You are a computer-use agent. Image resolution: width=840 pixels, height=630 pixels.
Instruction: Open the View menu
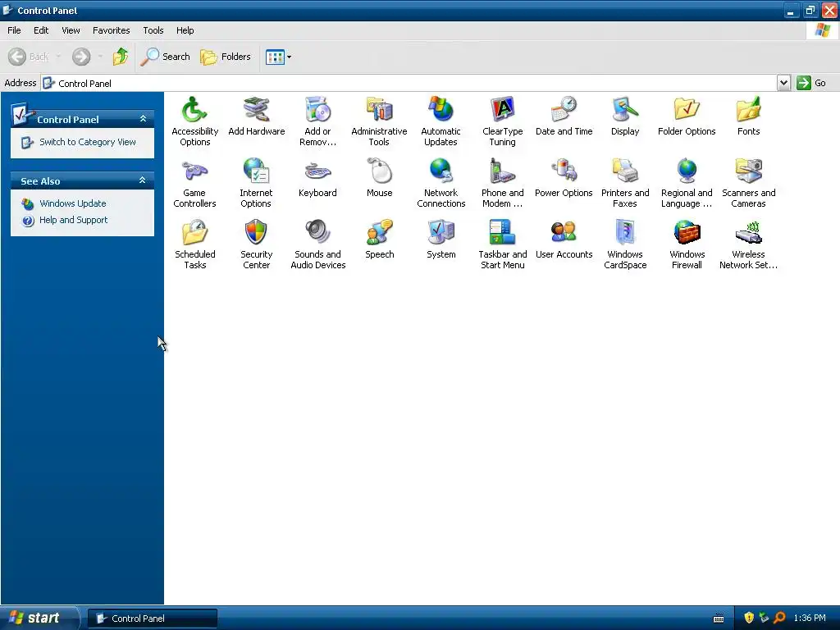(x=71, y=30)
